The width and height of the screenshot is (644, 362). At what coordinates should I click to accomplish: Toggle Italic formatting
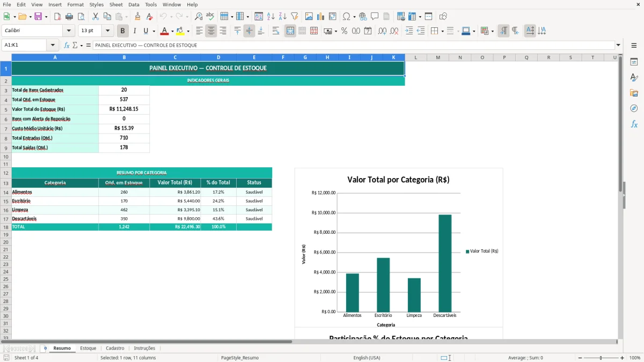(x=135, y=31)
